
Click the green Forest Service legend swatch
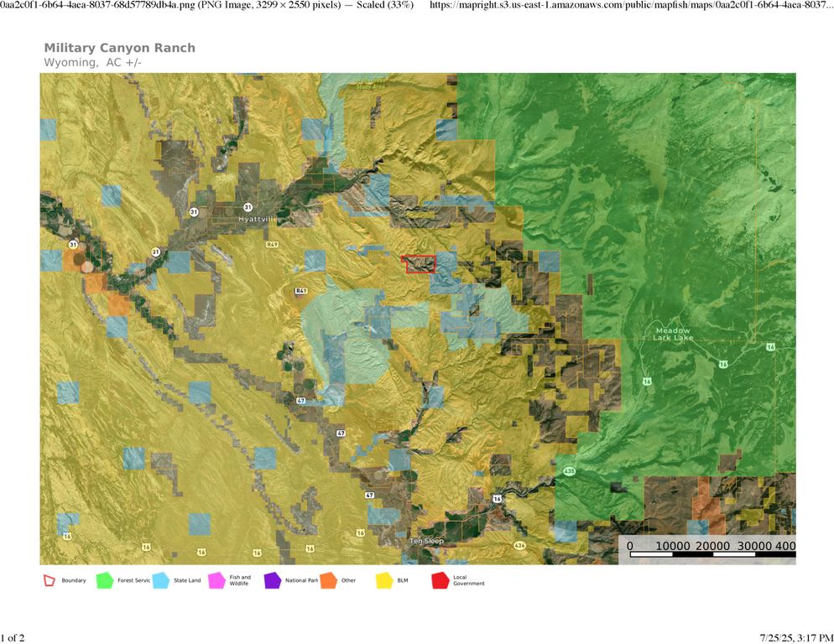coord(105,579)
